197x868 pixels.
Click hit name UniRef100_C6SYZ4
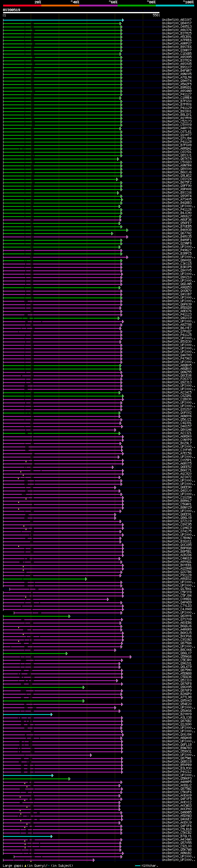[x=177, y=179]
